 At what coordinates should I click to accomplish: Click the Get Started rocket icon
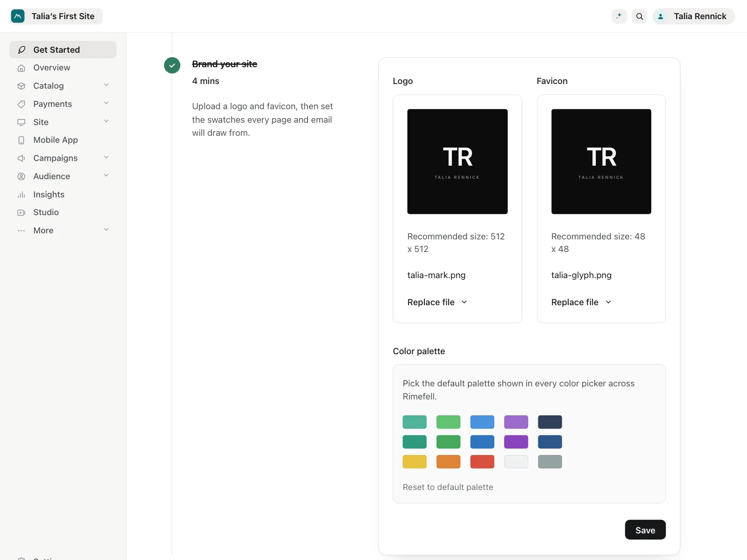click(x=21, y=50)
